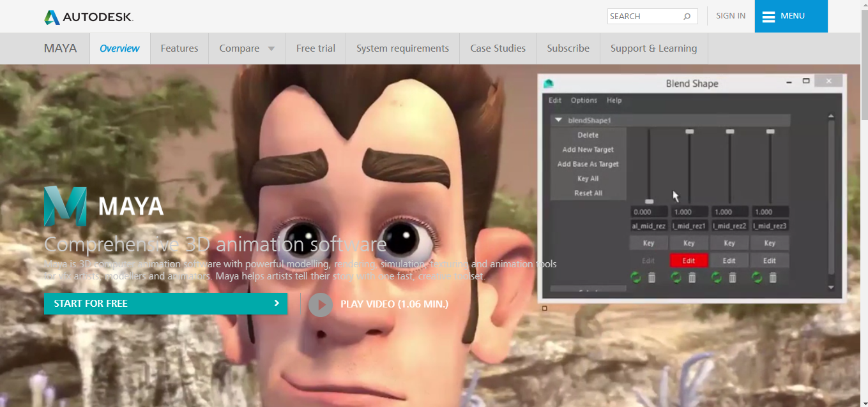Click the 1.000 value field above l_mid_rez2
This screenshot has height=407, width=868.
(x=730, y=212)
